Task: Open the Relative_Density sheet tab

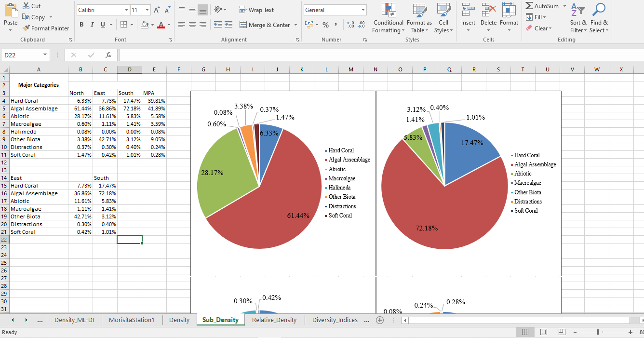Action: point(274,320)
